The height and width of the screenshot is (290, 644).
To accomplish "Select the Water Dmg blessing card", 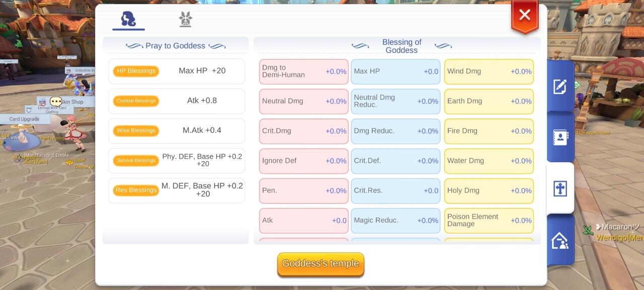I will pos(489,161).
